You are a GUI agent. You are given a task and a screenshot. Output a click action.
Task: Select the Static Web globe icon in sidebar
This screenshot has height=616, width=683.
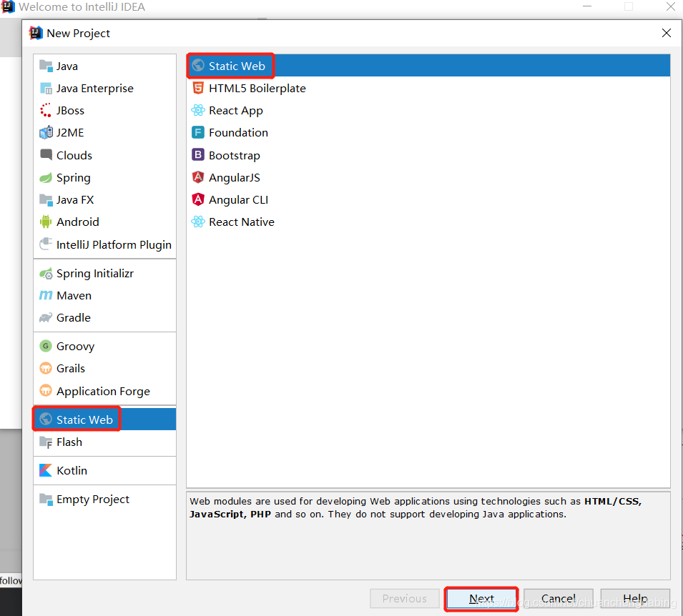point(46,419)
